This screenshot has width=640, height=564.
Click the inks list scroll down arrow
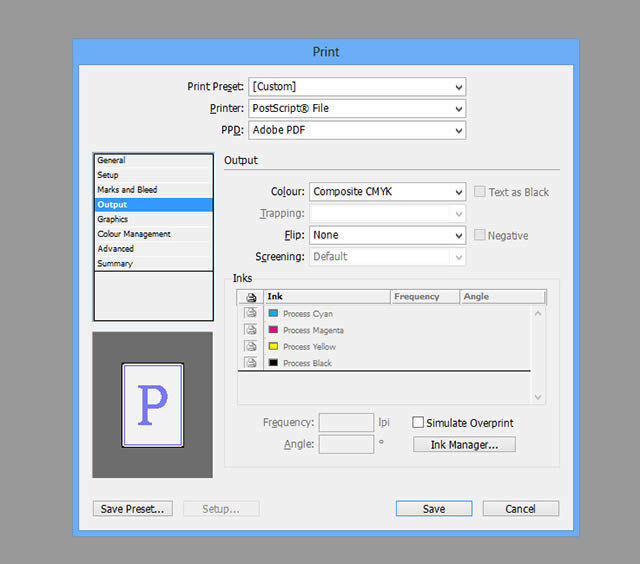click(x=538, y=397)
